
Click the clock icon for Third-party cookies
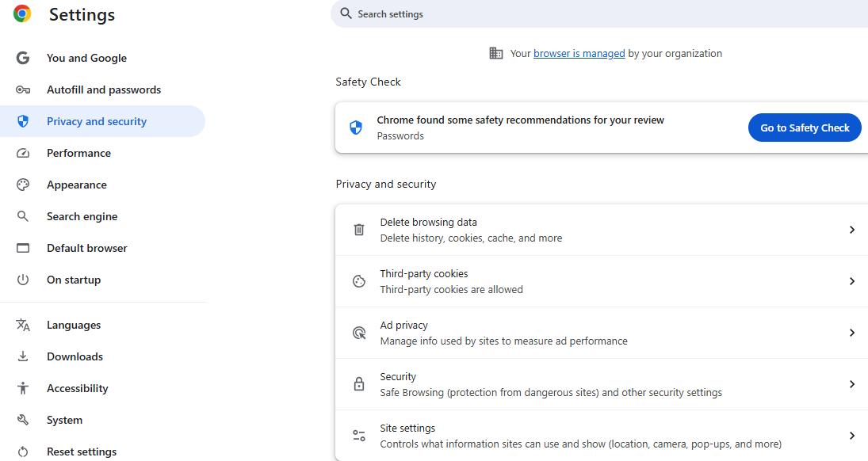pyautogui.click(x=358, y=281)
